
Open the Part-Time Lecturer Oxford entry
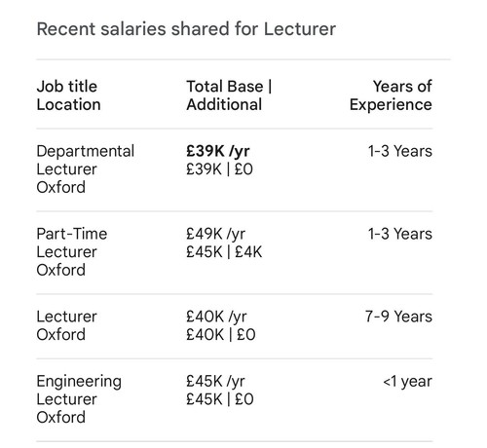(72, 251)
